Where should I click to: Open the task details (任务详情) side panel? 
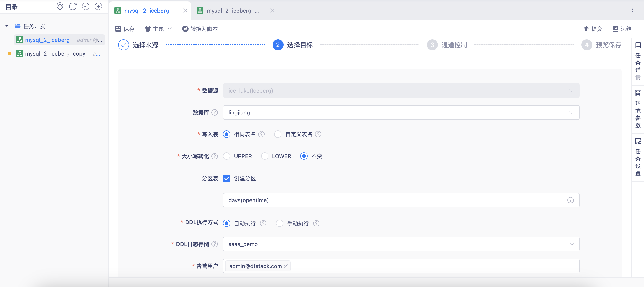pyautogui.click(x=638, y=61)
